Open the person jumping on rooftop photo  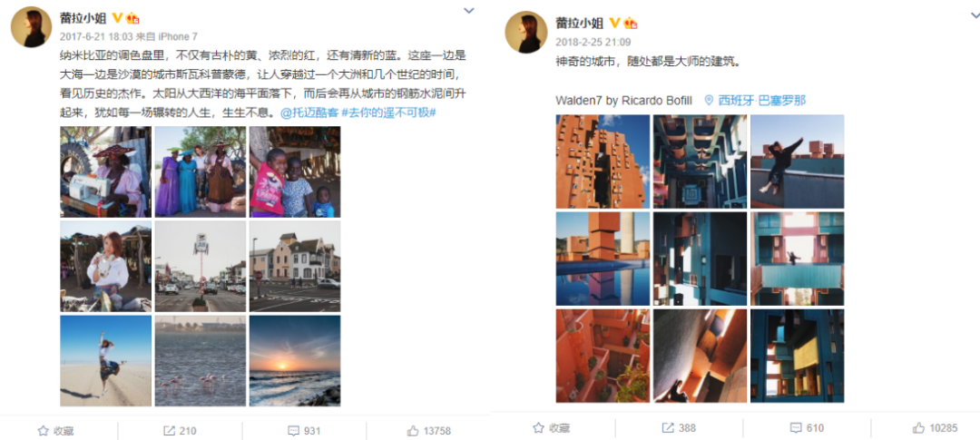click(797, 161)
